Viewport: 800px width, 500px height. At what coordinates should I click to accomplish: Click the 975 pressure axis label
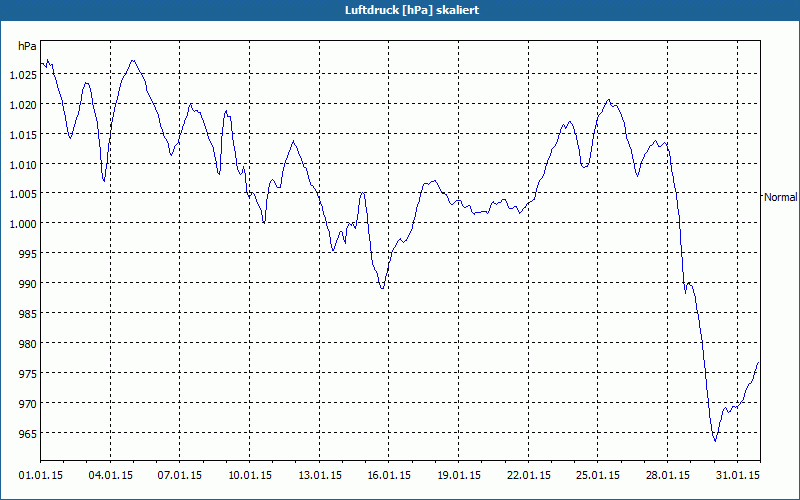[x=29, y=374]
